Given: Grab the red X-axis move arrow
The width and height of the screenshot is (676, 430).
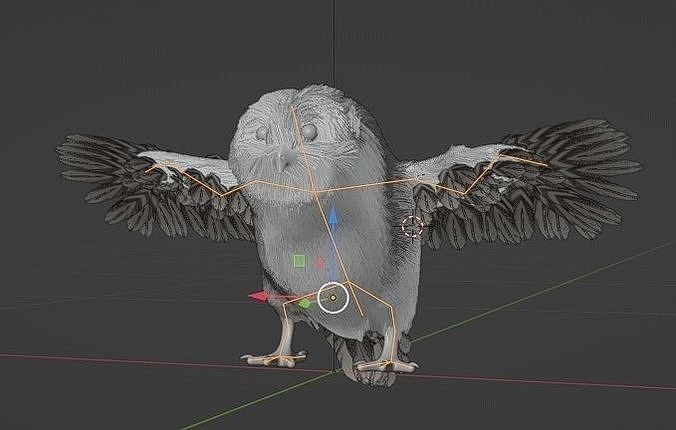Looking at the screenshot, I should click(260, 296).
